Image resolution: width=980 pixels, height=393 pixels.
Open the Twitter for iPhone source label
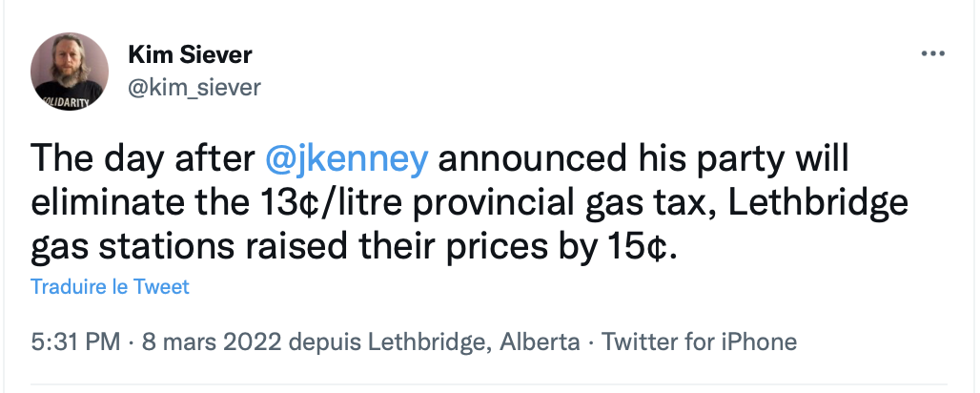(x=700, y=342)
